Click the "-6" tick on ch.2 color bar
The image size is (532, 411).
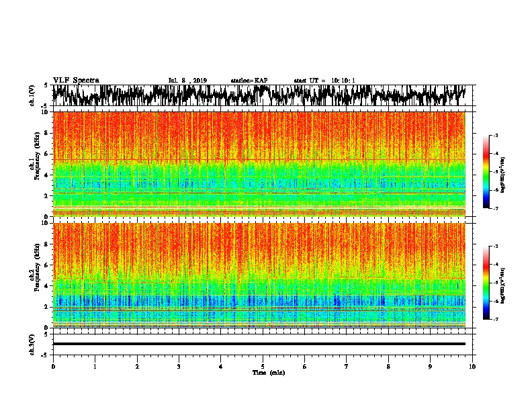tap(495, 301)
